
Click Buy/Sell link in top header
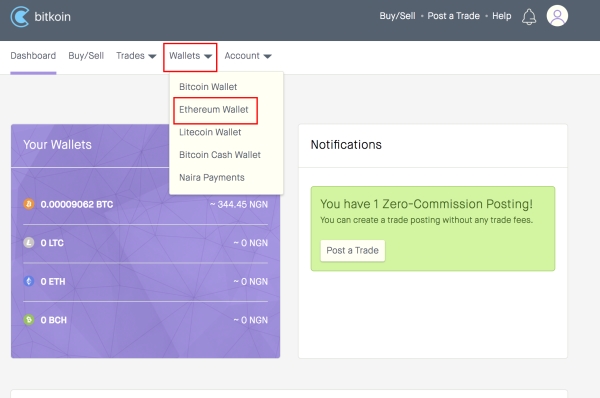[397, 16]
